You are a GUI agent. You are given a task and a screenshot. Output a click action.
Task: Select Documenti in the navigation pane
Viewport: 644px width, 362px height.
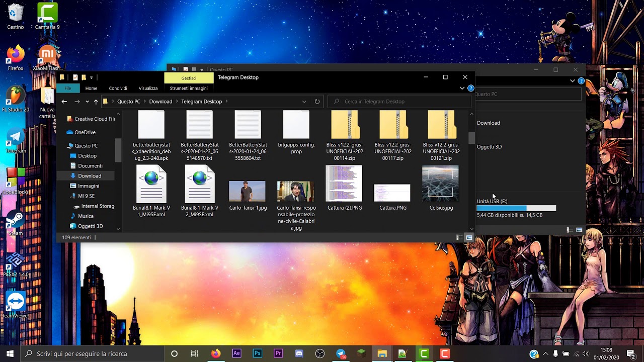click(90, 166)
